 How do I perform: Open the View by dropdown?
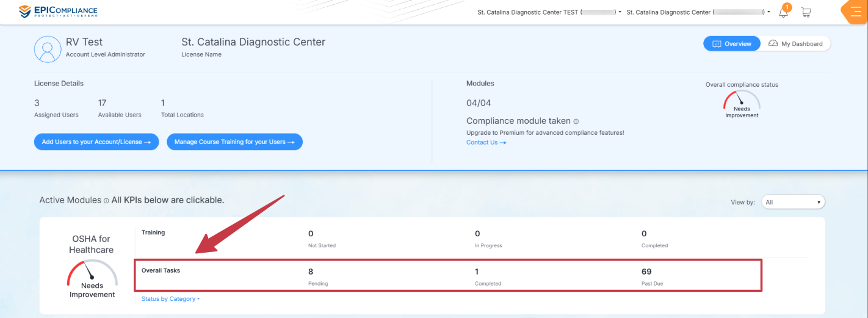[x=793, y=202]
